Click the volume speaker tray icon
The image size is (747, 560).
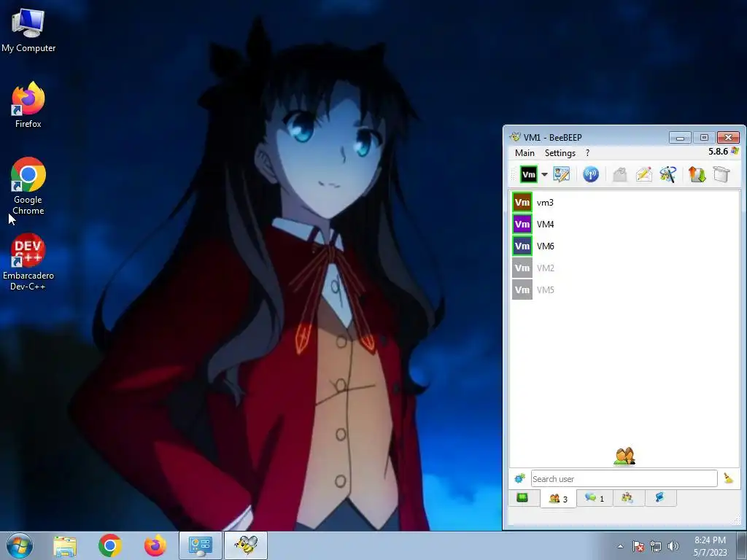[673, 546]
